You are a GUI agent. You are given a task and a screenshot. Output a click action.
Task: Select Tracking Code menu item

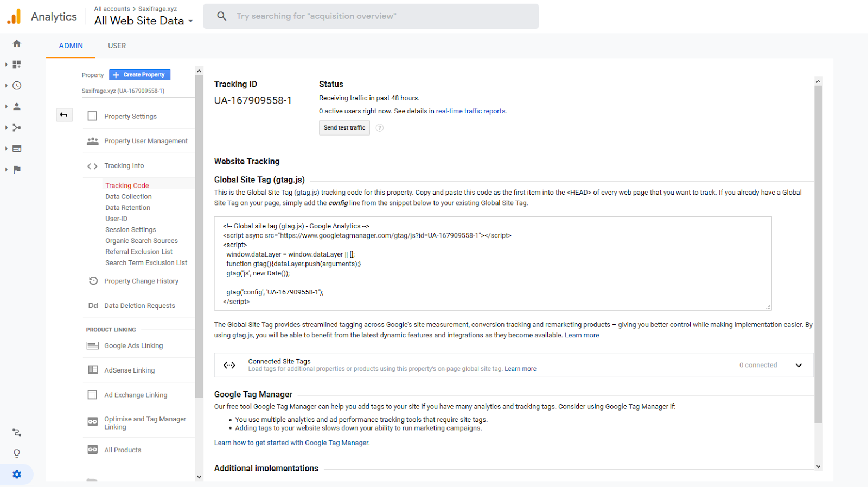pyautogui.click(x=127, y=185)
